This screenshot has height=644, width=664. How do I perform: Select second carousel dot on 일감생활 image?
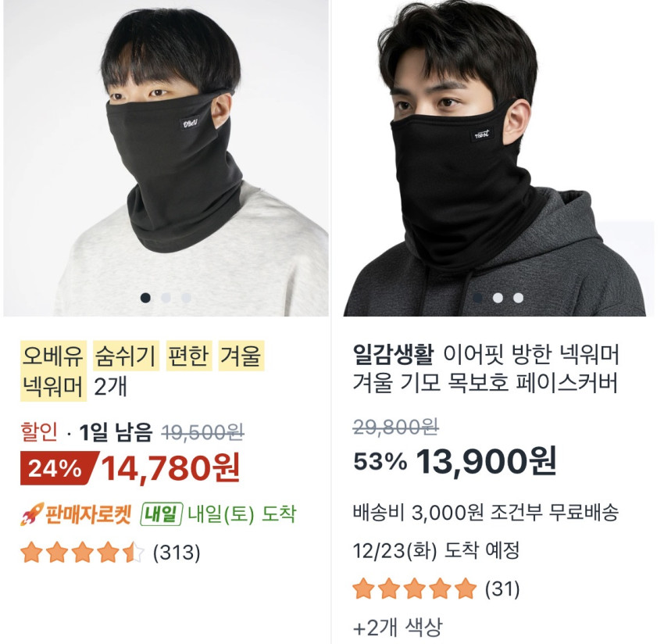pos(498,297)
